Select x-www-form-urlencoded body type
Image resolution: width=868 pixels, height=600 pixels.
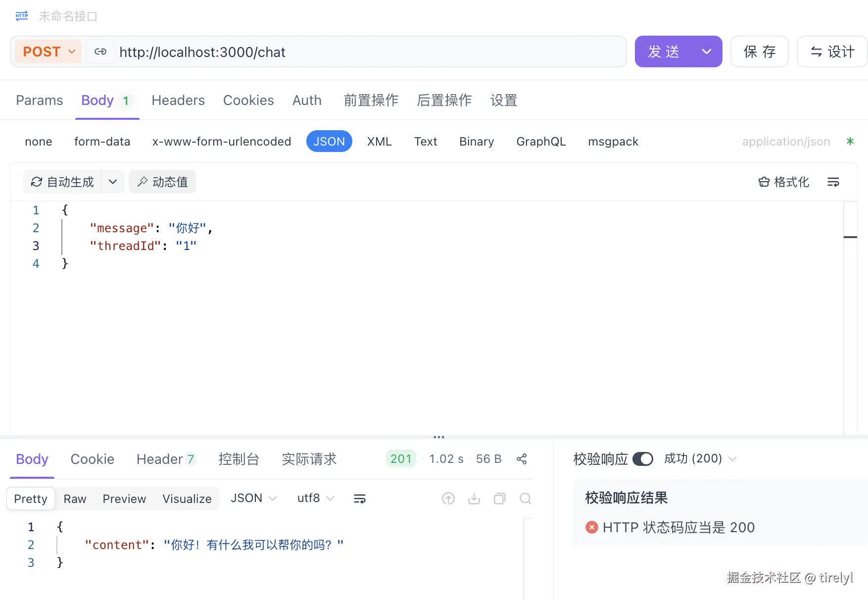click(222, 142)
